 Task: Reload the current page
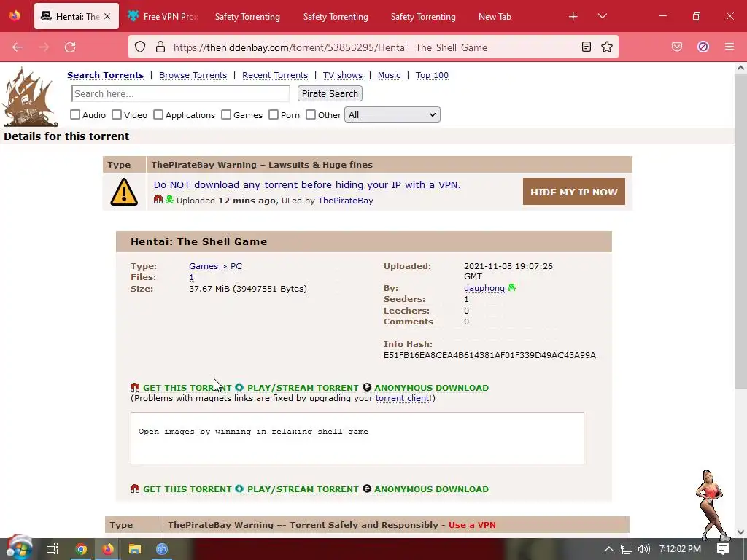pos(70,47)
